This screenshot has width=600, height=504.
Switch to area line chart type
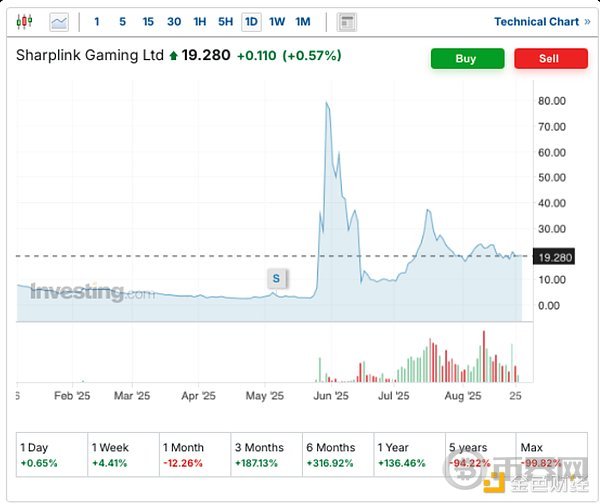59,22
